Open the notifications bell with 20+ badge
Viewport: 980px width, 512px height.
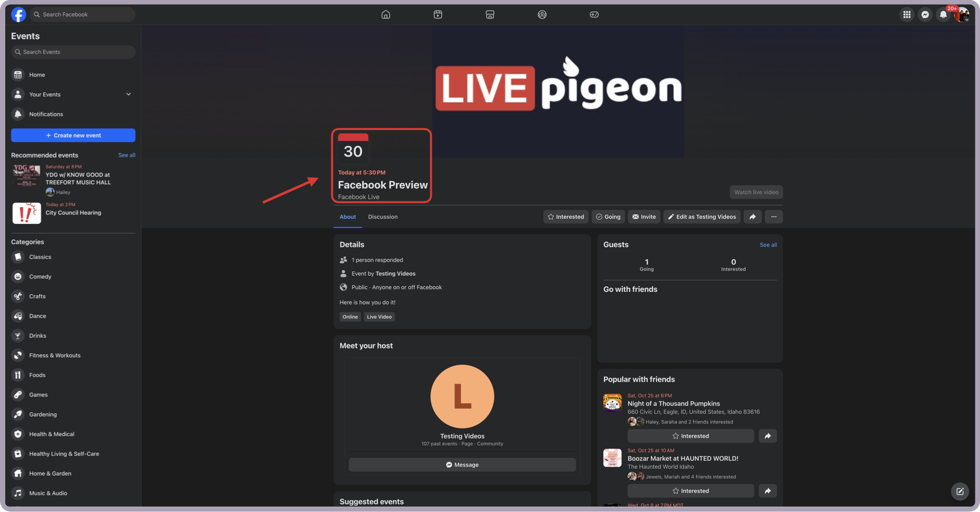coord(943,14)
